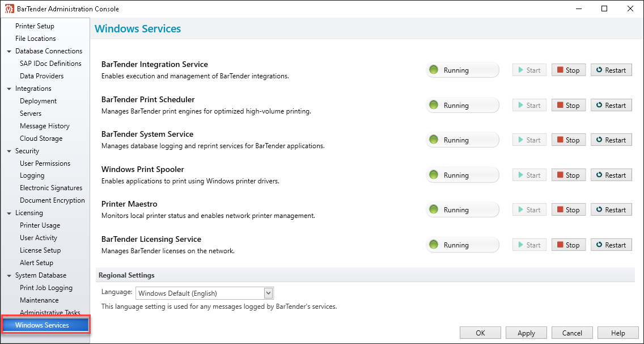The image size is (644, 344).
Task: Open Help from the bottom button
Action: pyautogui.click(x=618, y=333)
